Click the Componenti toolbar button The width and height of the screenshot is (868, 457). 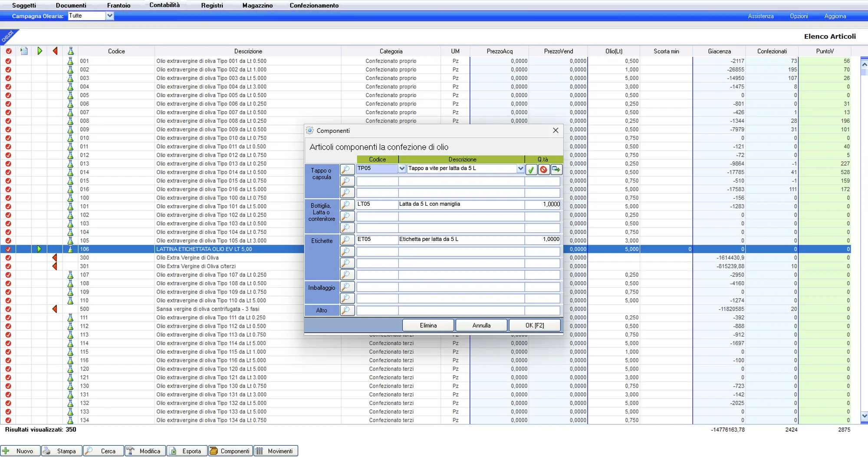[230, 451]
